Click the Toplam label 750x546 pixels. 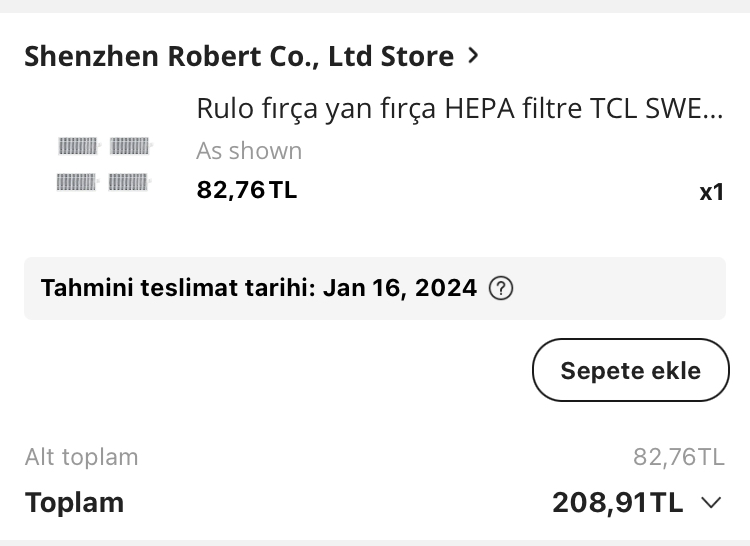point(74,503)
